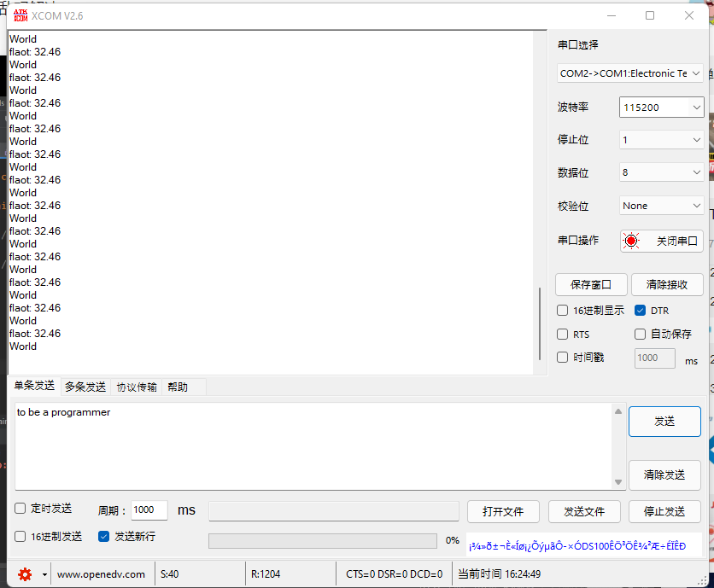Click the 周期 period input field
714x588 pixels.
pos(149,509)
